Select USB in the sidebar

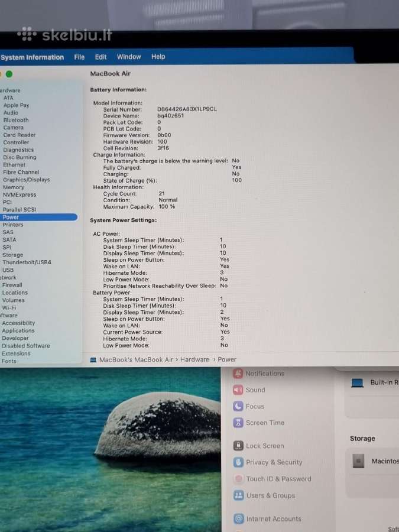click(8, 270)
